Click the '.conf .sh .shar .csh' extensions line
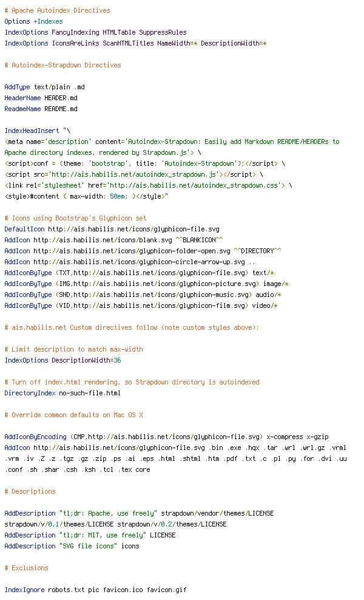The image size is (364, 600). [77, 469]
